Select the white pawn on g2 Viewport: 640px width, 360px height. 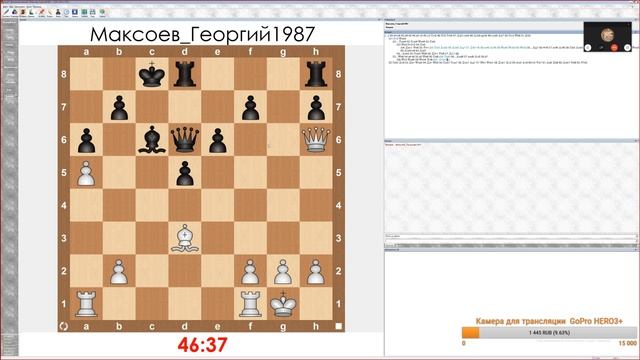coord(283,271)
